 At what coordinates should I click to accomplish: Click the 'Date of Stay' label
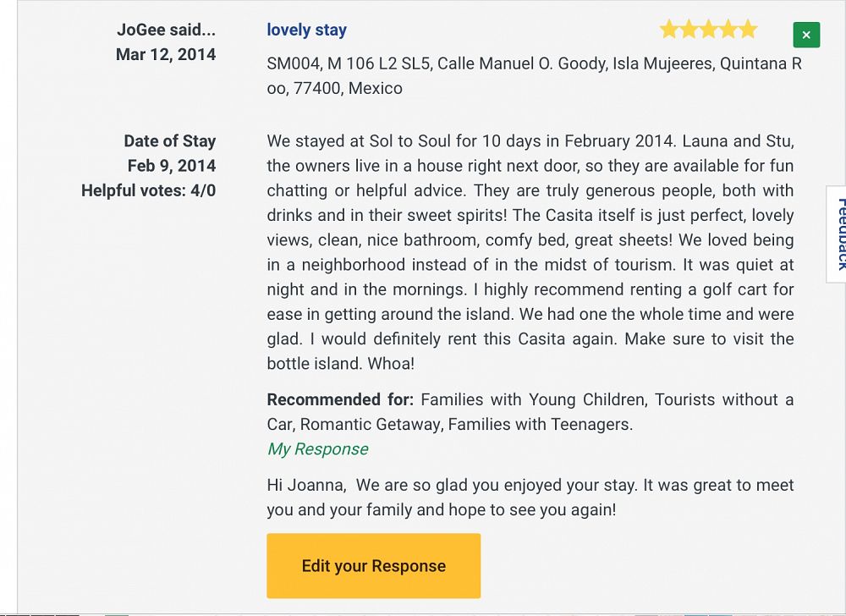click(x=169, y=141)
